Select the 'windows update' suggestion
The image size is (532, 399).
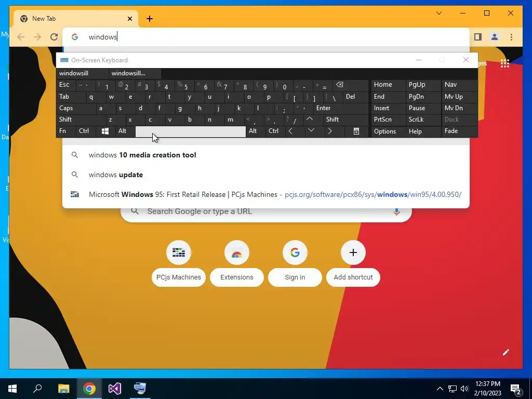click(x=266, y=175)
